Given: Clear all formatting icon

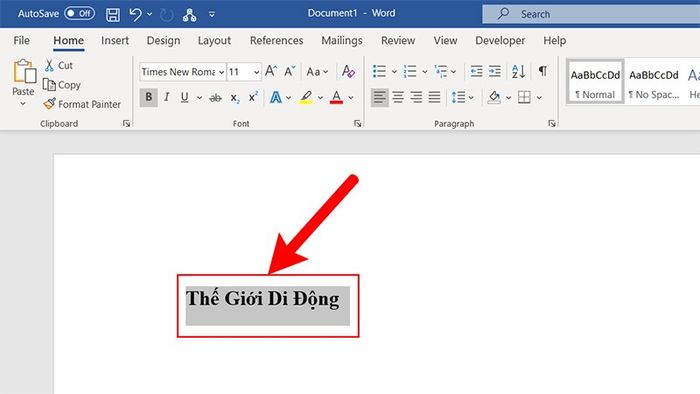Looking at the screenshot, I should [348, 71].
